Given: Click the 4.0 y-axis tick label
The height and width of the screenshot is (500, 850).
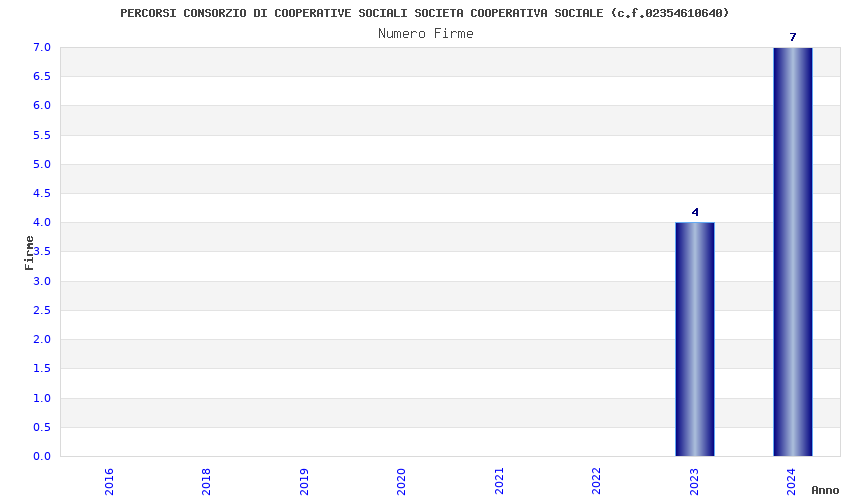Looking at the screenshot, I should click(42, 222).
